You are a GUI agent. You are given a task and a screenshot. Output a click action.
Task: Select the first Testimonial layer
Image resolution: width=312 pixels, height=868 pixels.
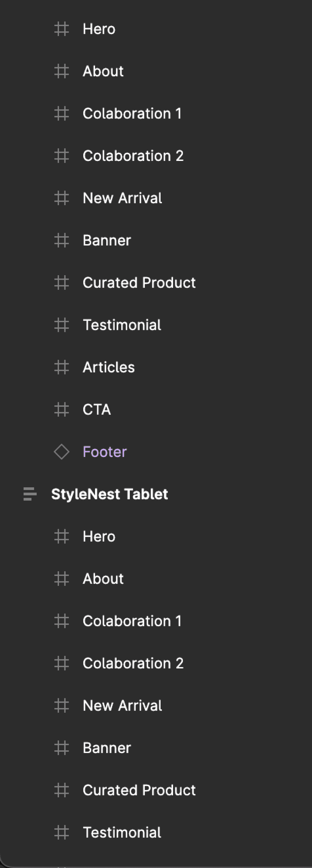point(156,325)
